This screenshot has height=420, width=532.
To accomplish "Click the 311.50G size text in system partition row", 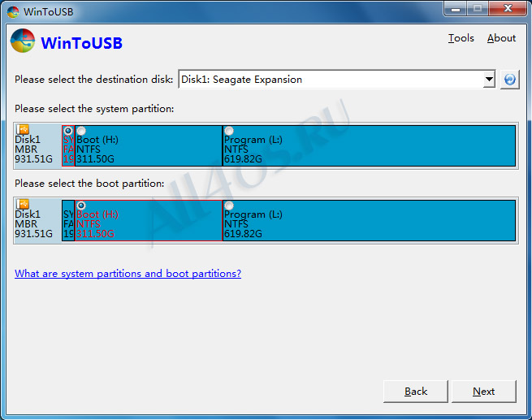I will pos(95,158).
